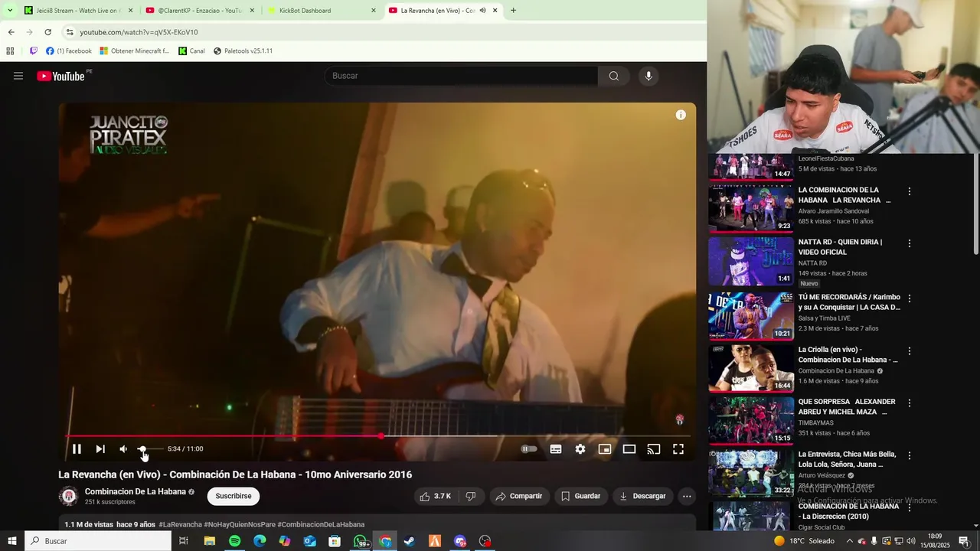Toggle subtitles in the video player
This screenshot has width=980, height=551.
pos(556,449)
